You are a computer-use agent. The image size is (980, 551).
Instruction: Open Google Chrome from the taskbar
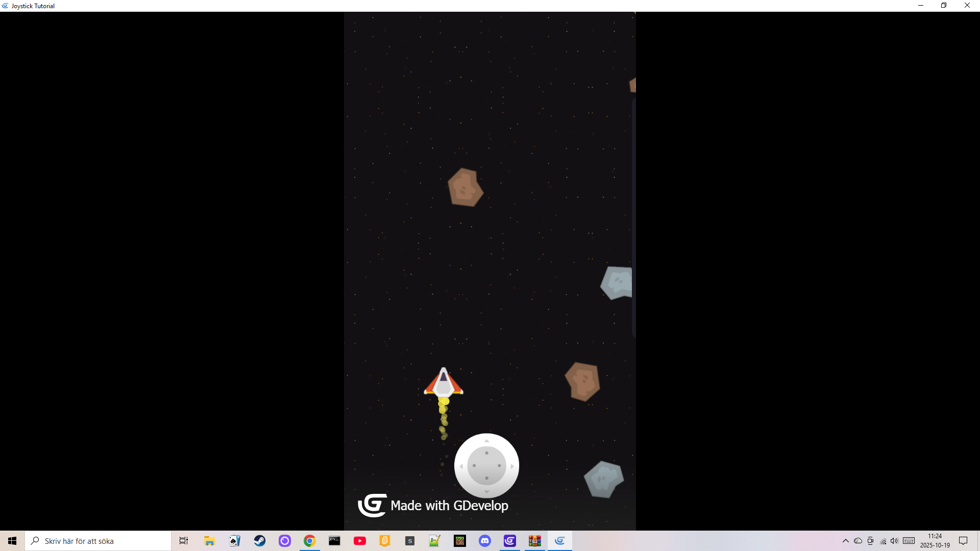[x=309, y=541]
